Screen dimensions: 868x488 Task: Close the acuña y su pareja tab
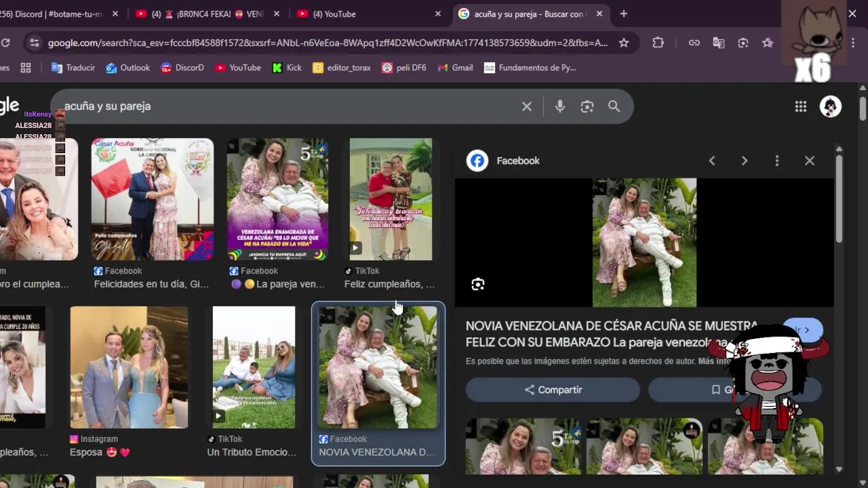click(599, 14)
